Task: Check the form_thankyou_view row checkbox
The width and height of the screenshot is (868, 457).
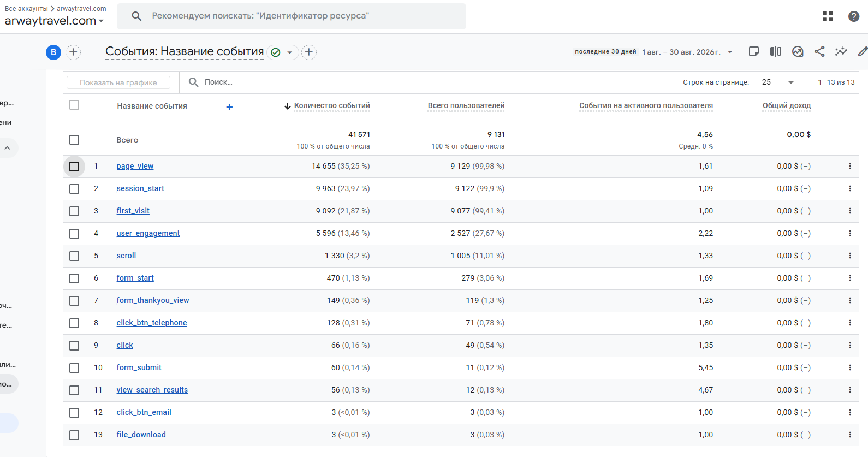Action: [74, 301]
